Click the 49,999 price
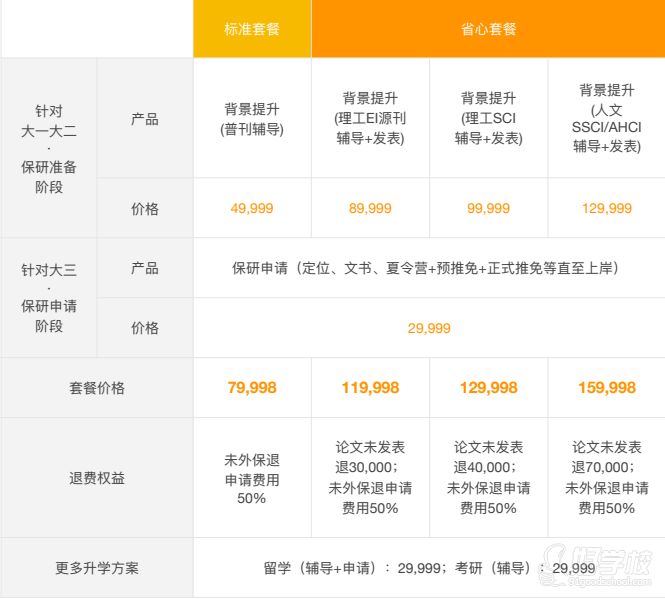Screen dimensions: 665x599 (252, 208)
